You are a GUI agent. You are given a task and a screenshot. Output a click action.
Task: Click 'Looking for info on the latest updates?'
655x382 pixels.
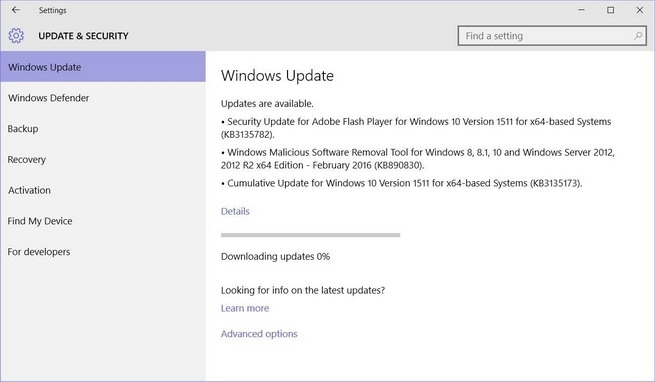click(x=303, y=290)
